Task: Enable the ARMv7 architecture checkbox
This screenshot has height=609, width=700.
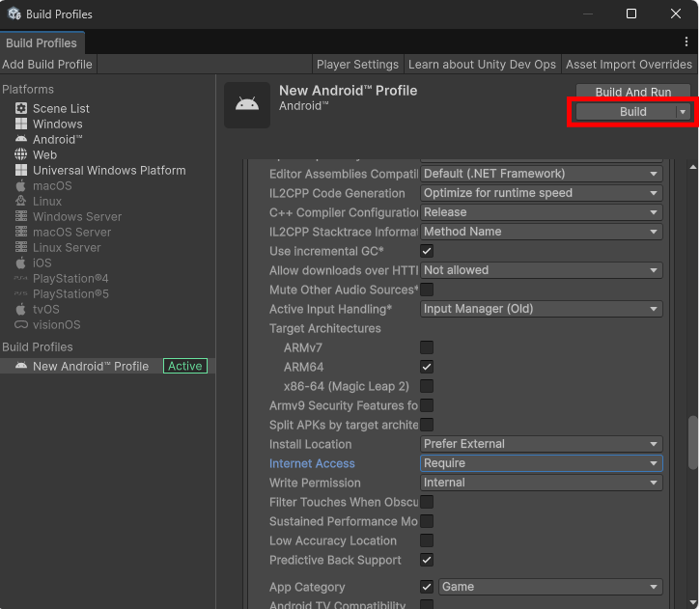Action: [x=427, y=347]
